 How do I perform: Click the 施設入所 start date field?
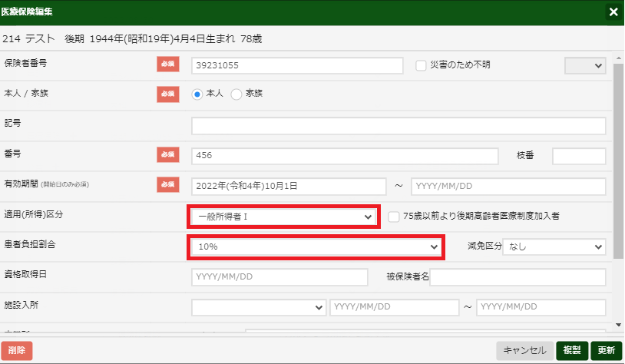[x=394, y=307]
